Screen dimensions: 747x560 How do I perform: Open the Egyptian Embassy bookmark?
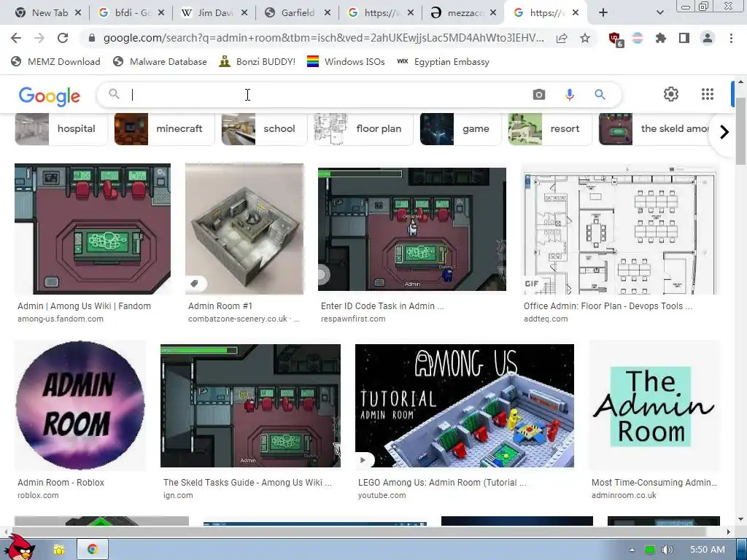coord(443,61)
